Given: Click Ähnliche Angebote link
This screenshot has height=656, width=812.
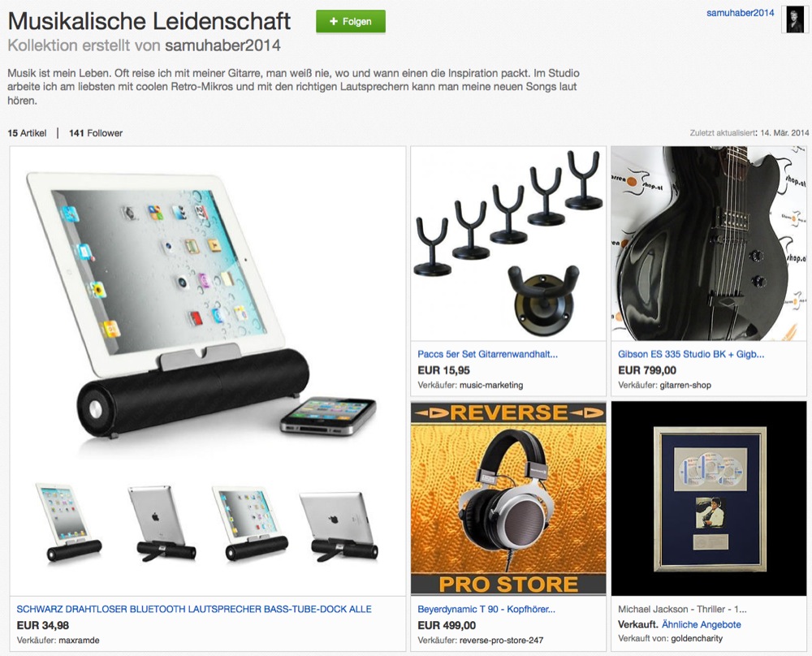Looking at the screenshot, I should tap(702, 624).
